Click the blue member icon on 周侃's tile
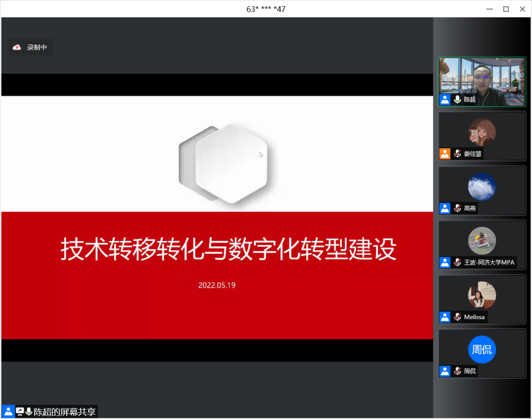The height and width of the screenshot is (419, 532). tap(445, 371)
